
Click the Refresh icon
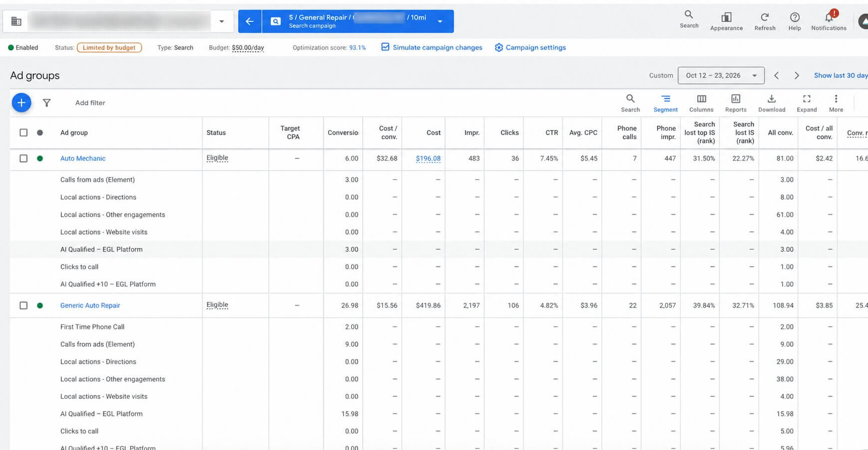(x=765, y=17)
